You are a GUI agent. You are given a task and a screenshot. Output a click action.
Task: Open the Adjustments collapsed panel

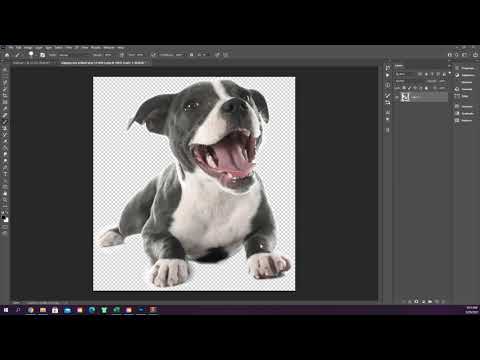click(466, 75)
